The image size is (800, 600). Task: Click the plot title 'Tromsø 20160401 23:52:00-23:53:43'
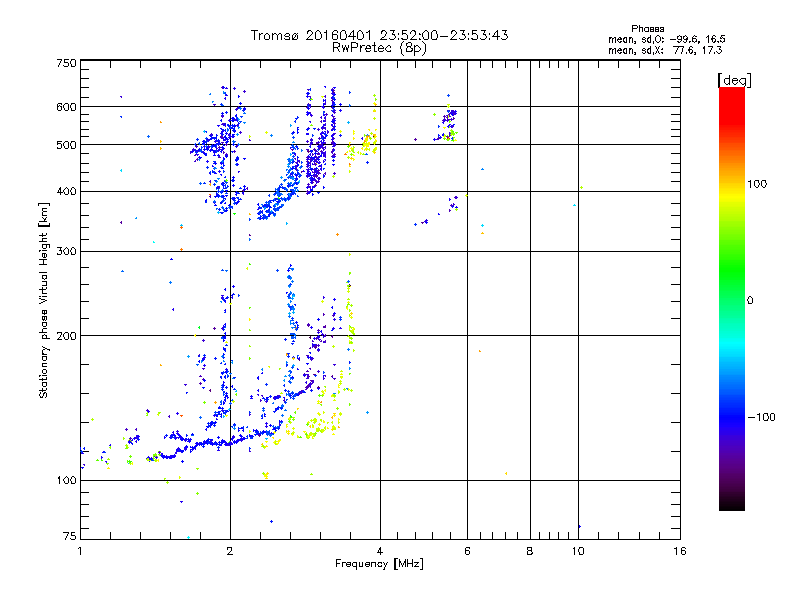(x=379, y=35)
